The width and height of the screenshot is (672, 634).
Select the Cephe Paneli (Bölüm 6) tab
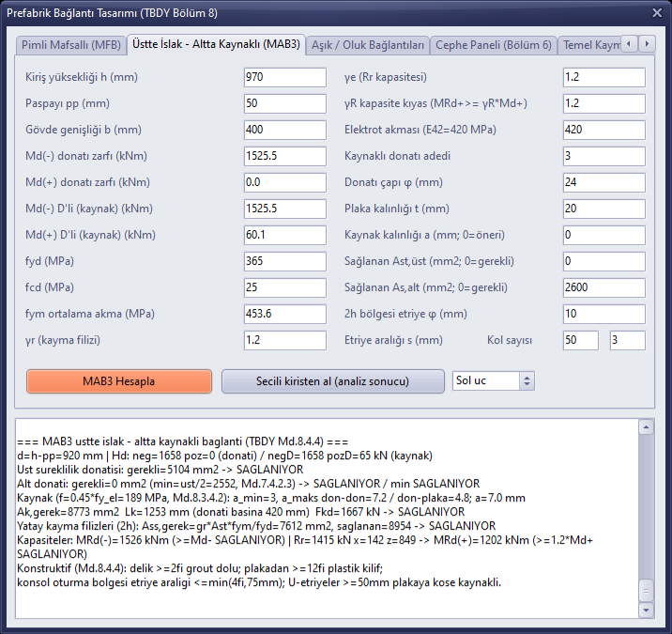[494, 45]
